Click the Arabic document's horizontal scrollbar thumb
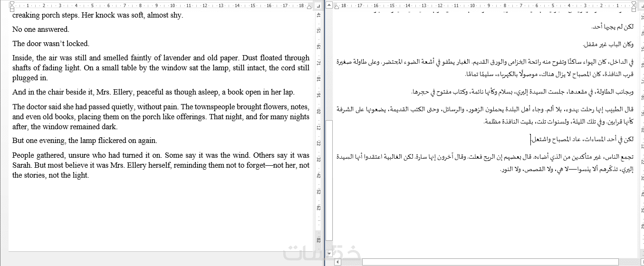 point(490,262)
